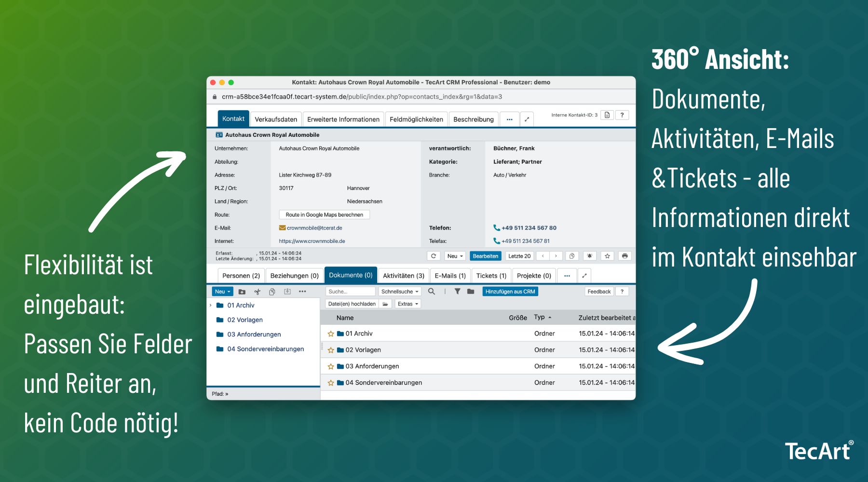Switch to the Verkaufsdaten tab
The width and height of the screenshot is (868, 482).
[x=277, y=119]
